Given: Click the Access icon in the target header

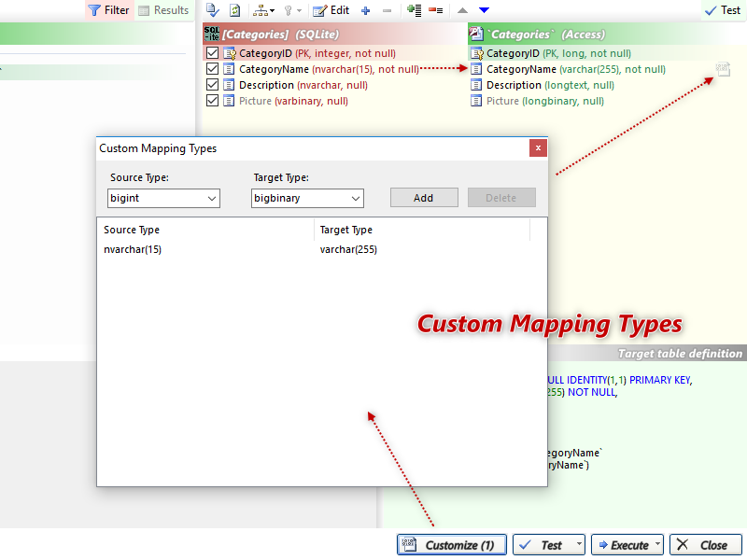Looking at the screenshot, I should pos(476,34).
